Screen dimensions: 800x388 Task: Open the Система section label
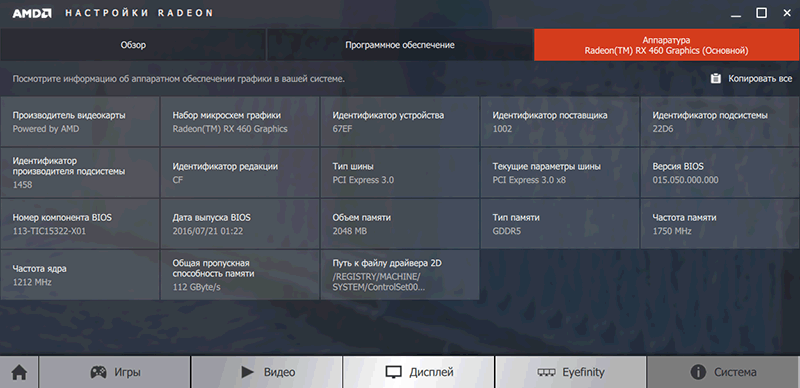(x=735, y=372)
